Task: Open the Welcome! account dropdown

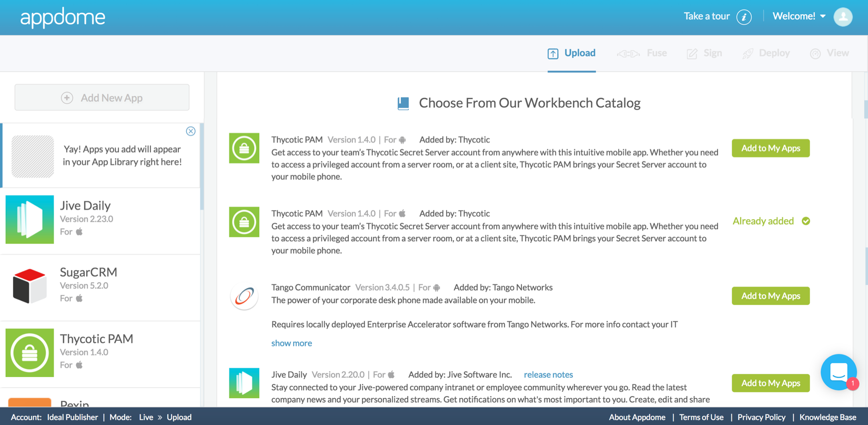Action: click(x=799, y=16)
